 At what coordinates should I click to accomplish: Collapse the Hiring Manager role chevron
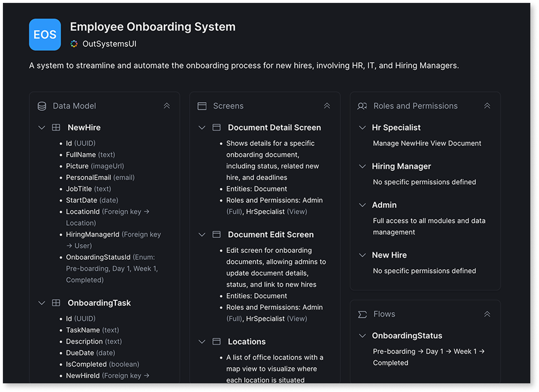tap(362, 166)
